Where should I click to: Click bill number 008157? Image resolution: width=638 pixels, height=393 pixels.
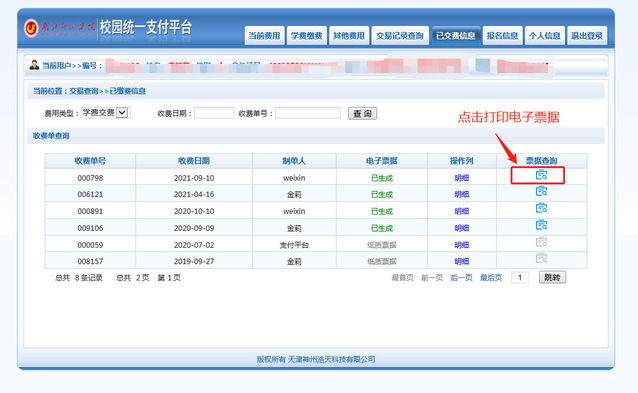pos(90,261)
